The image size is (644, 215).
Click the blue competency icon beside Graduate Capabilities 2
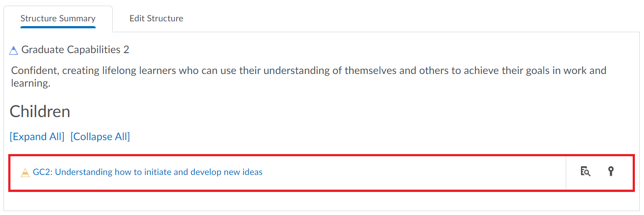click(x=14, y=50)
